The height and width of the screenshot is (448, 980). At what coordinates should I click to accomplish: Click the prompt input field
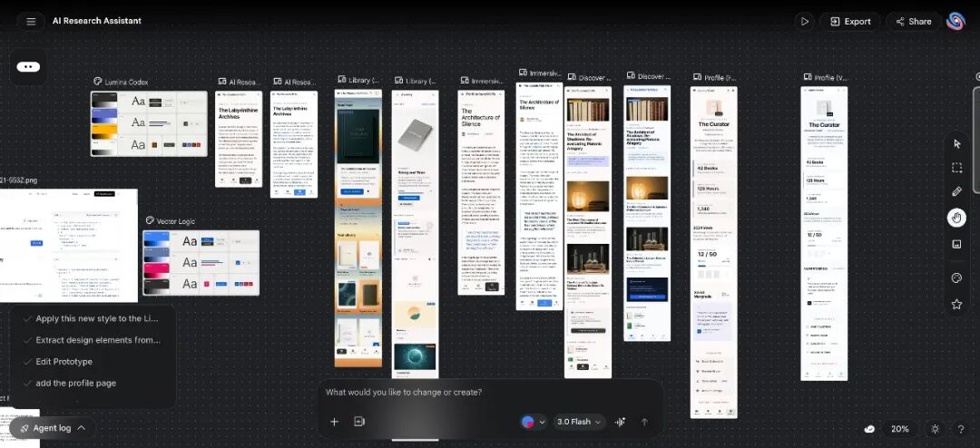[x=490, y=393]
